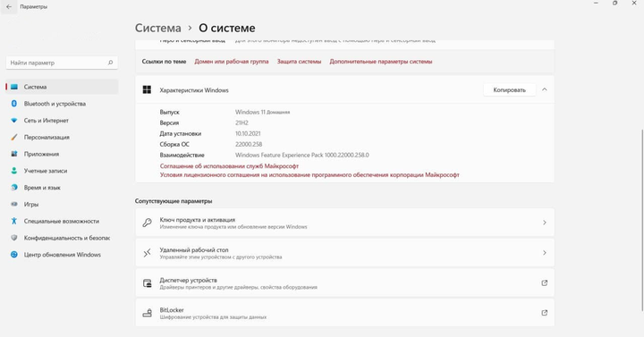This screenshot has width=644, height=337.
Task: Select version value 21H2
Action: [241, 122]
